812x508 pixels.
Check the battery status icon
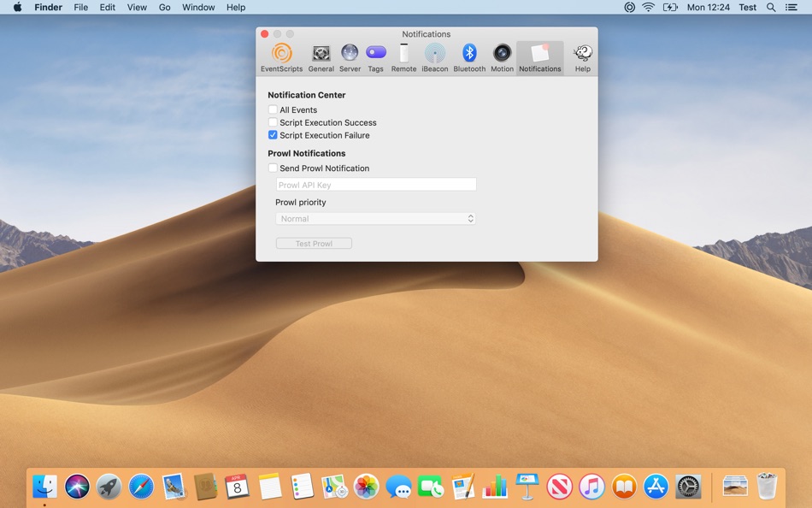(x=670, y=7)
